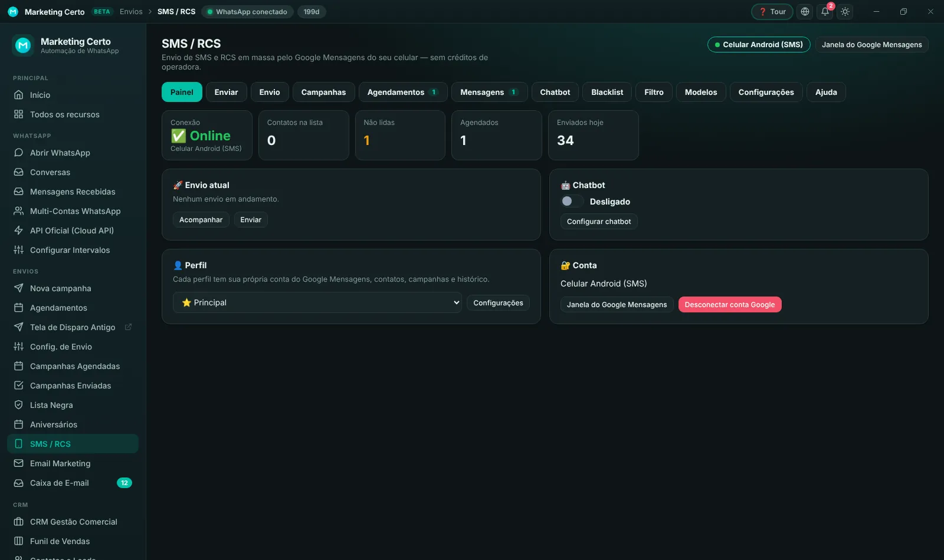This screenshot has width=944, height=560.
Task: Click the Lista Negra shield icon
Action: (x=19, y=405)
